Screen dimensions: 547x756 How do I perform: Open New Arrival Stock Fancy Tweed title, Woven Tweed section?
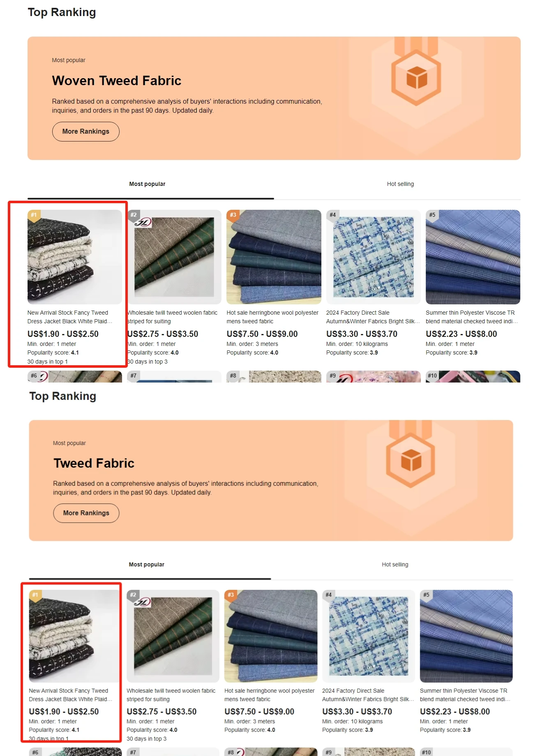[x=70, y=317]
